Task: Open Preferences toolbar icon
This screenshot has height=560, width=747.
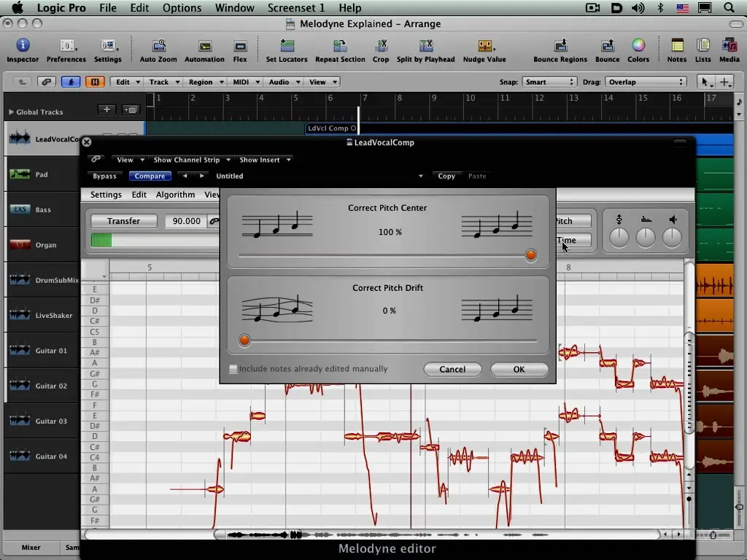Action: coord(66,45)
